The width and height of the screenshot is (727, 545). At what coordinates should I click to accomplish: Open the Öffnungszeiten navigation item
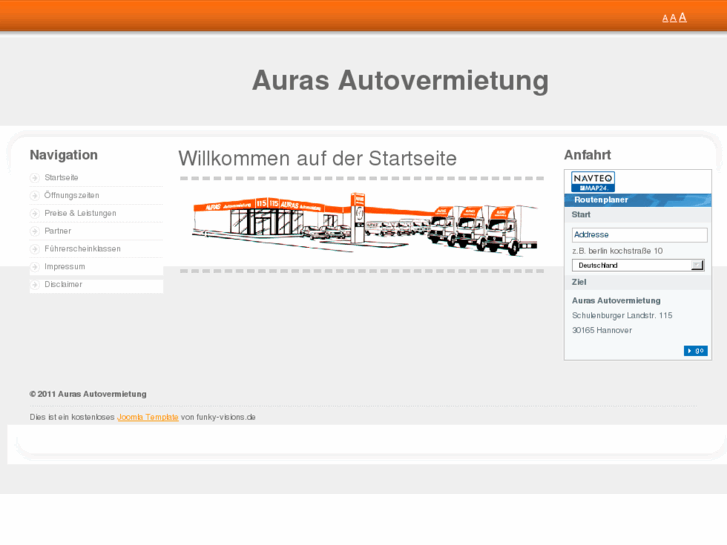click(x=72, y=195)
